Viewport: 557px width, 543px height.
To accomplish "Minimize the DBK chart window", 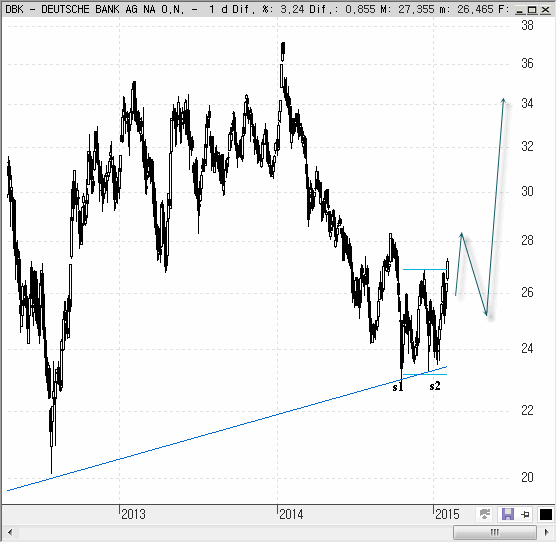I will [x=520, y=10].
